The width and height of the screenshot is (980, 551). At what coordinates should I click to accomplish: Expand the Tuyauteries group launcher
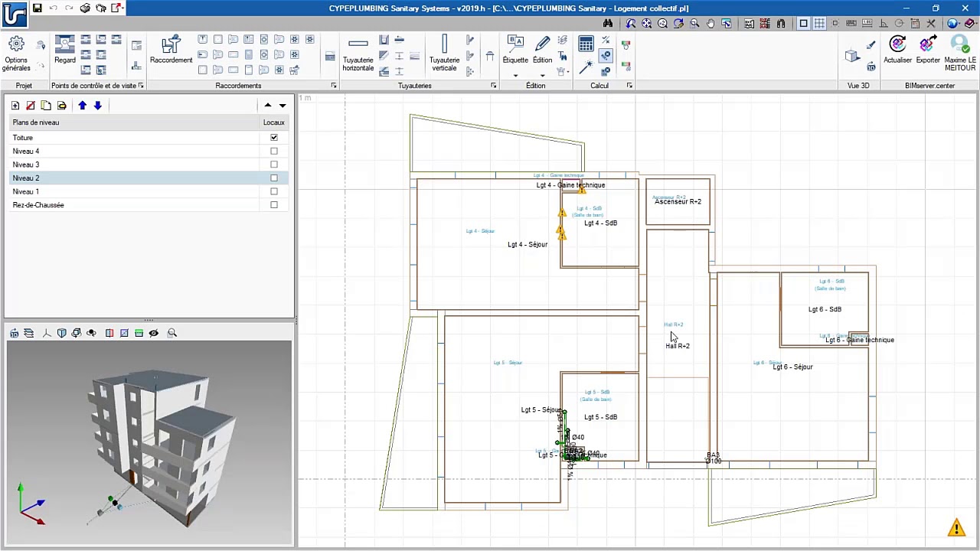pyautogui.click(x=493, y=86)
